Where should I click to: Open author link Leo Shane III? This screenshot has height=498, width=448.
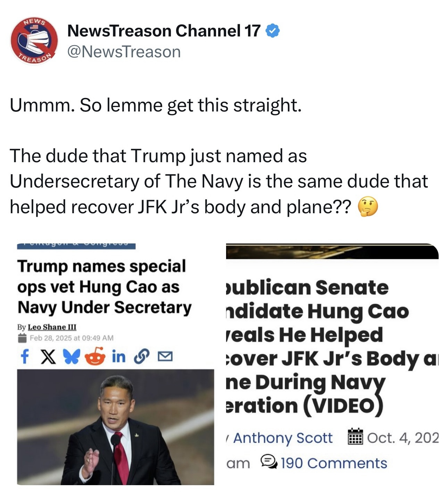point(52,327)
